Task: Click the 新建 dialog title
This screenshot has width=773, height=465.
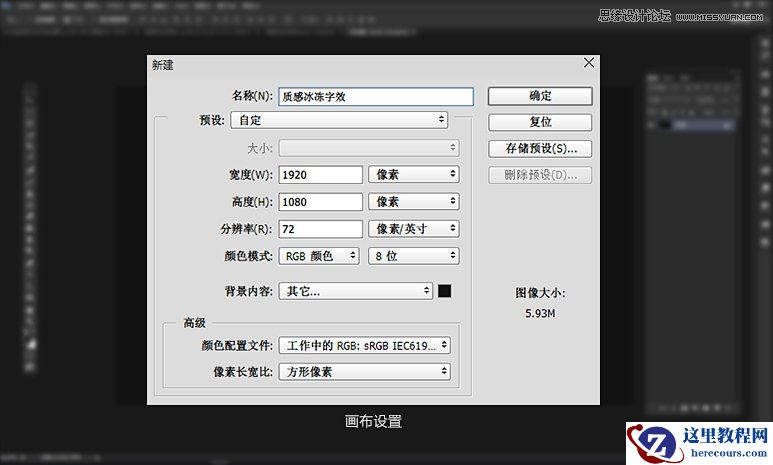Action: (x=162, y=65)
